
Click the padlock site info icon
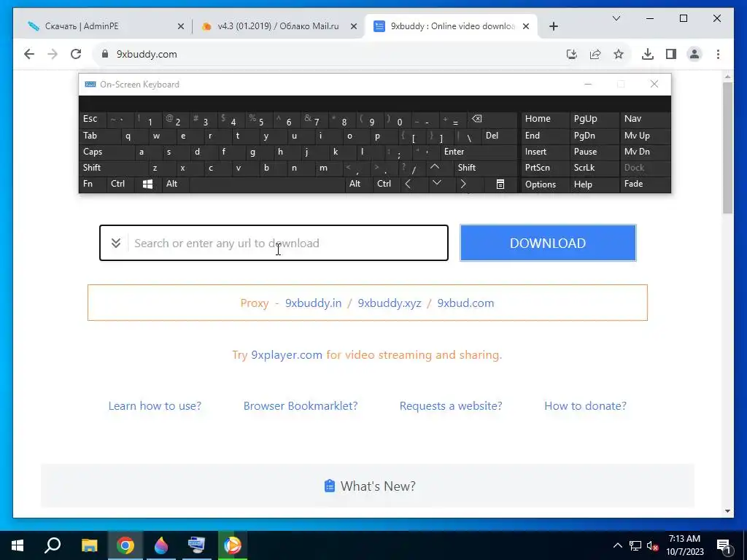(x=105, y=54)
